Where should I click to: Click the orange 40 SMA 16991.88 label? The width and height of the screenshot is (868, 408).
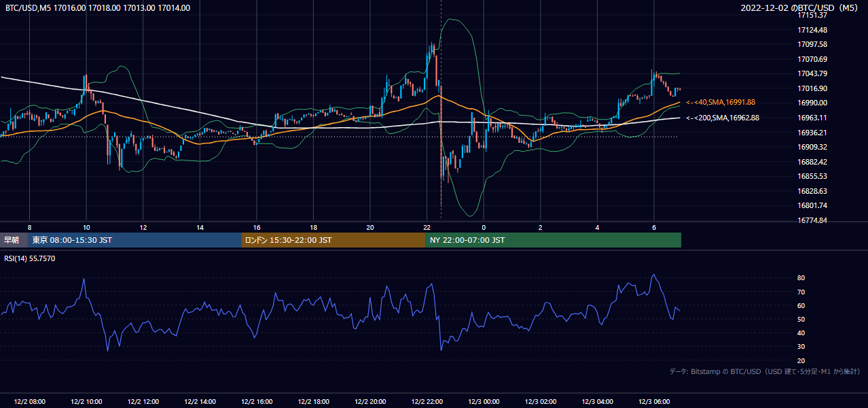pyautogui.click(x=721, y=102)
